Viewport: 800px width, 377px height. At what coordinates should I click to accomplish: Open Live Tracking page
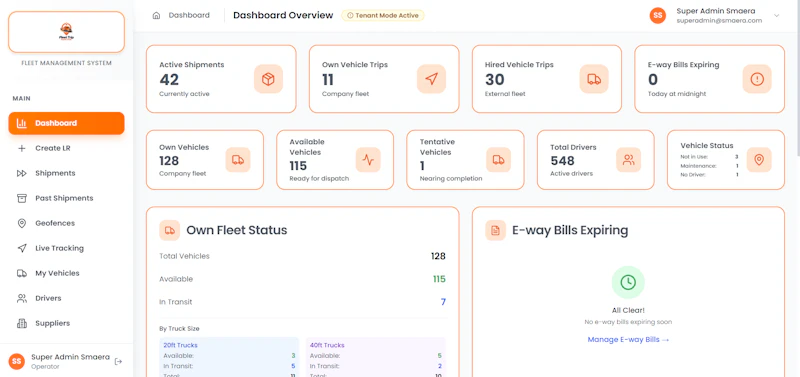[66, 248]
